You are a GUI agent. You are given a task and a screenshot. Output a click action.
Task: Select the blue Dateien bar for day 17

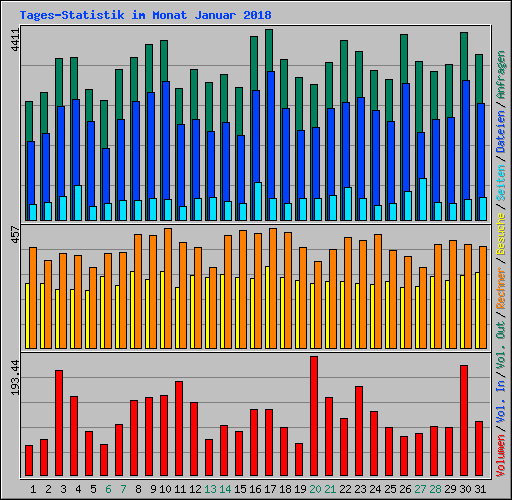click(271, 146)
